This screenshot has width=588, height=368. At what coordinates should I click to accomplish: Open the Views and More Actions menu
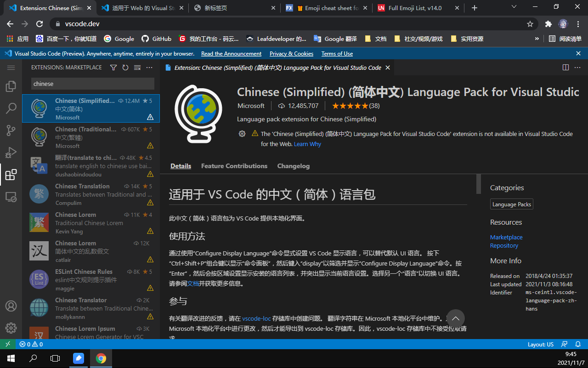pos(149,68)
